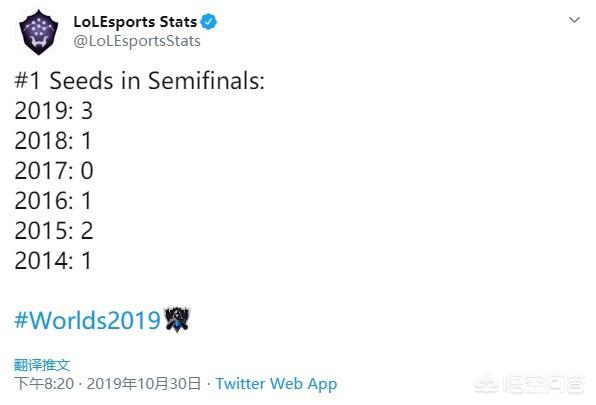Click the blue verified badge icon

(209, 22)
